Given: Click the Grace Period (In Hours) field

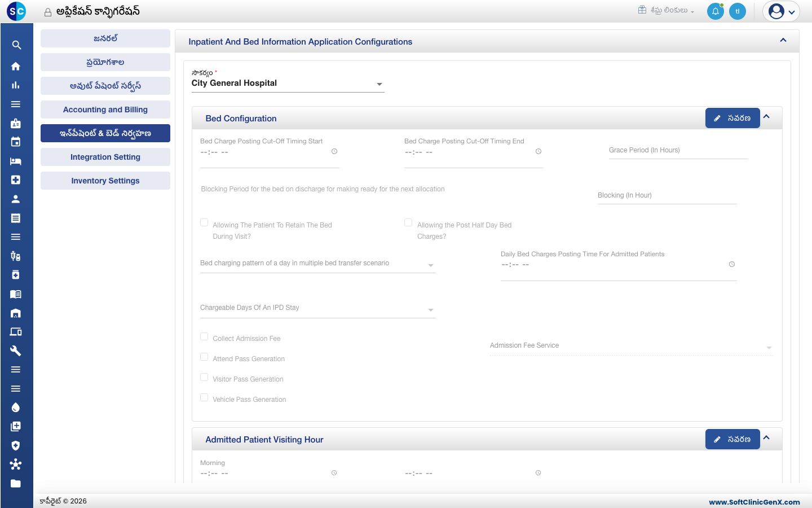Looking at the screenshot, I should pos(678,150).
